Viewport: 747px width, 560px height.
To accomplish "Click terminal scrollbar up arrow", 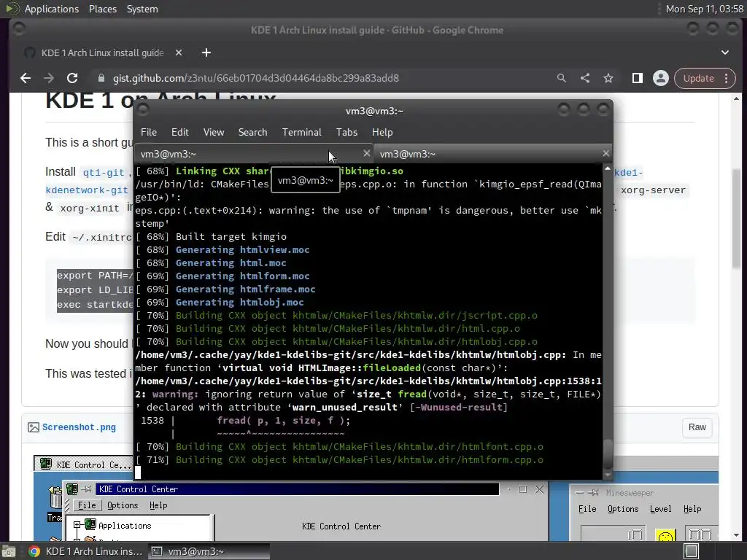I will pos(608,168).
